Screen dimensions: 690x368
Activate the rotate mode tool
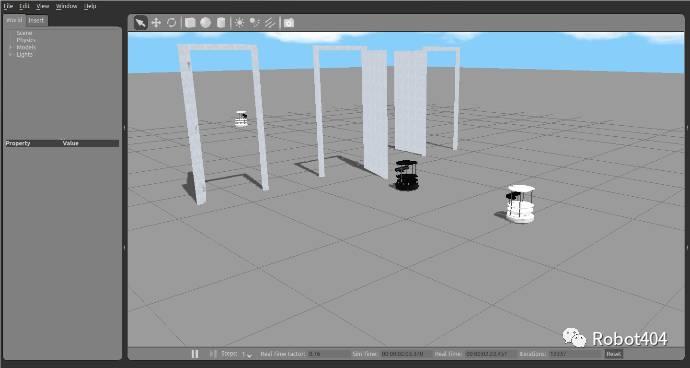pos(172,23)
